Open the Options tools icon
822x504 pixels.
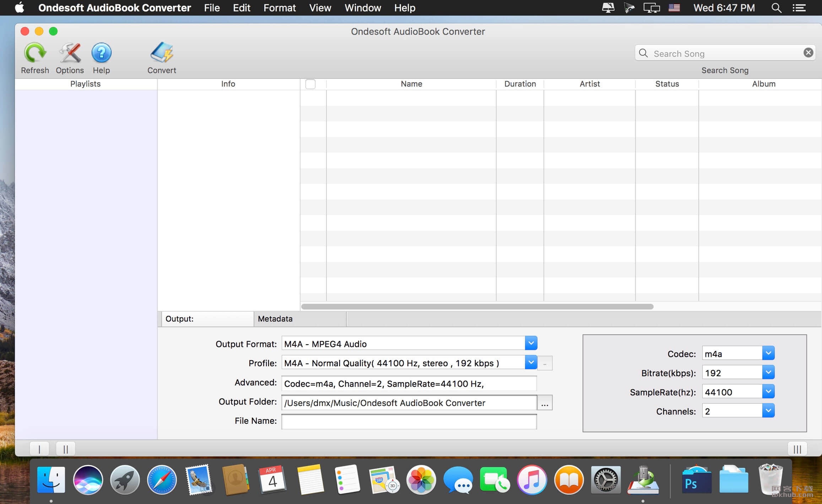[70, 53]
